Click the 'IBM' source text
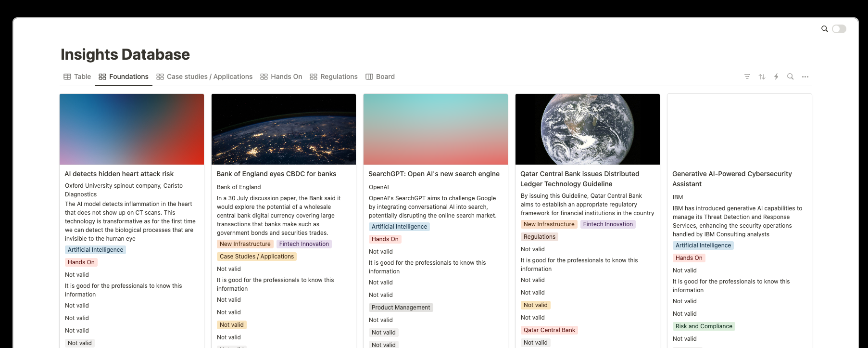 tap(678, 197)
